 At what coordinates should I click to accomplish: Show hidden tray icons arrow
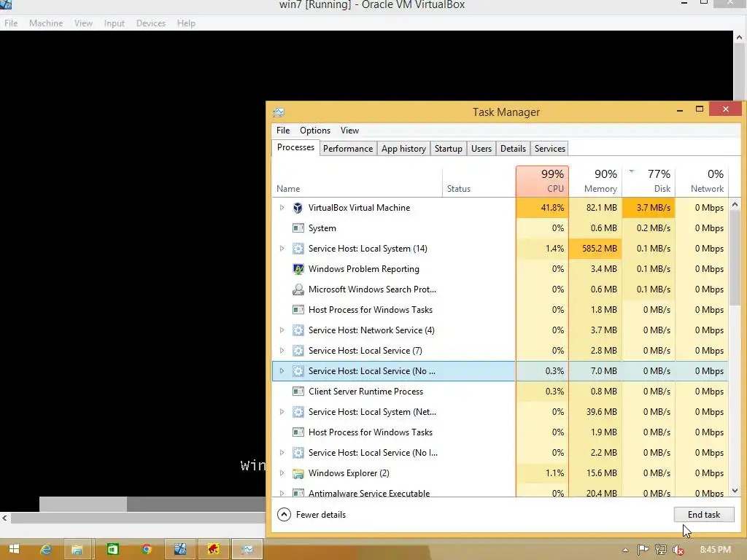pos(625,550)
